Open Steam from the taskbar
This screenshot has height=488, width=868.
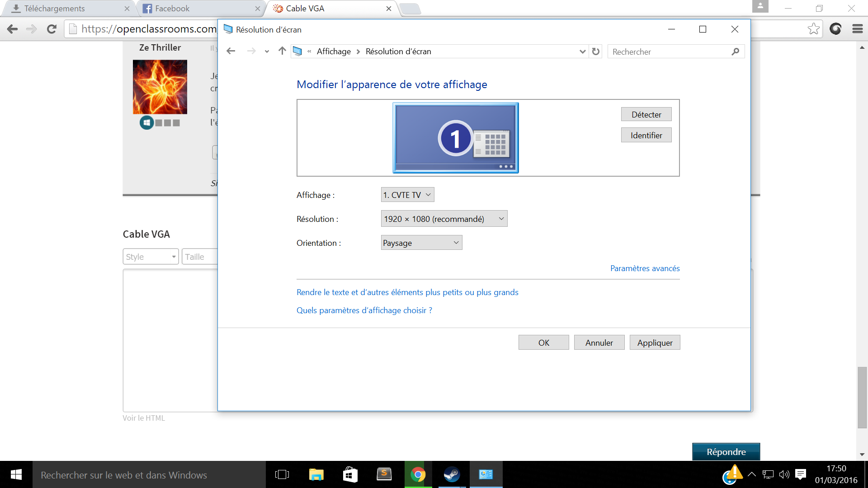point(451,474)
